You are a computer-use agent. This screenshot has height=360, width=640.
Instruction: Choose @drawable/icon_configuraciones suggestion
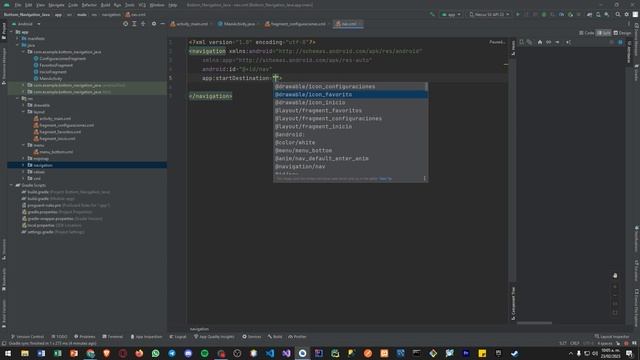click(x=350, y=87)
